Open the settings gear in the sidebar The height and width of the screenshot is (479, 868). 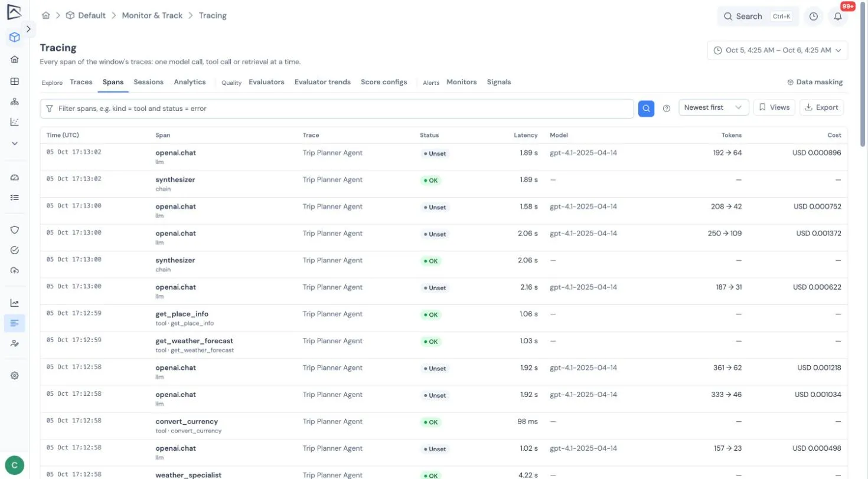coord(15,376)
